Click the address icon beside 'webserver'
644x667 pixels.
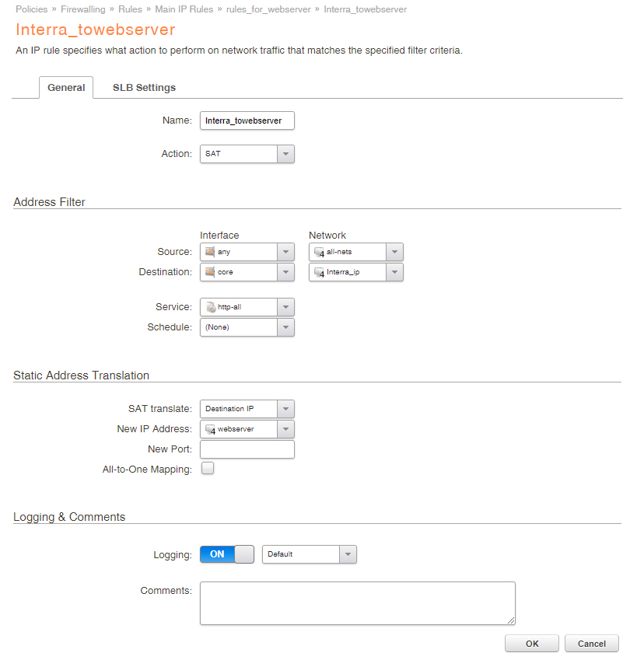[210, 430]
